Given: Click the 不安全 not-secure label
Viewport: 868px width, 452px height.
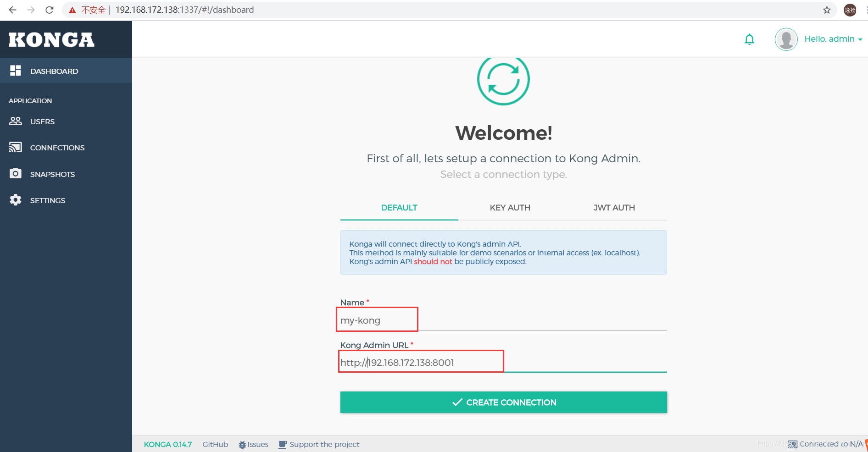Looking at the screenshot, I should [93, 10].
